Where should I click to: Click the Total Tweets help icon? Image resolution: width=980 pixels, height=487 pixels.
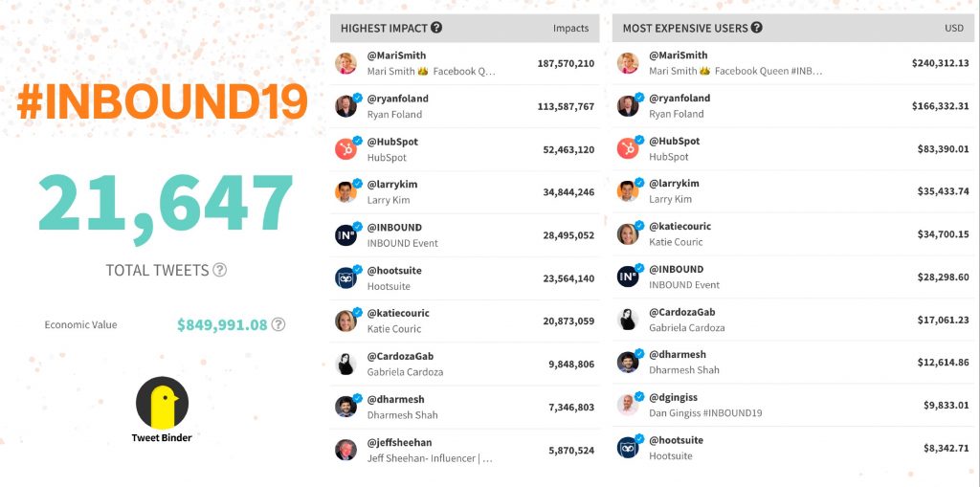point(219,270)
